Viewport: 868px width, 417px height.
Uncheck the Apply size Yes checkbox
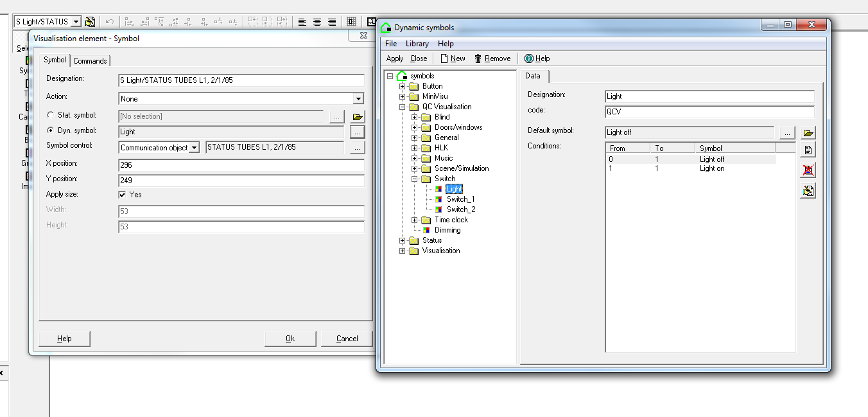(x=122, y=195)
